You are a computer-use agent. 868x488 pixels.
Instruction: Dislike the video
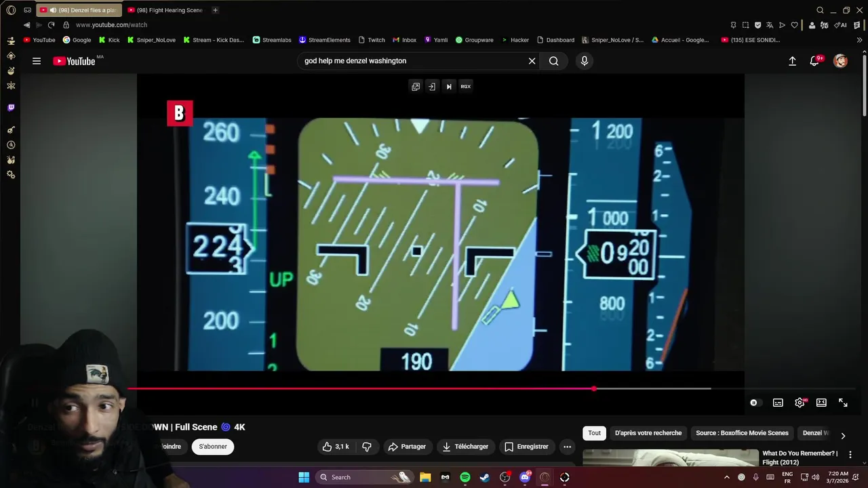click(367, 447)
